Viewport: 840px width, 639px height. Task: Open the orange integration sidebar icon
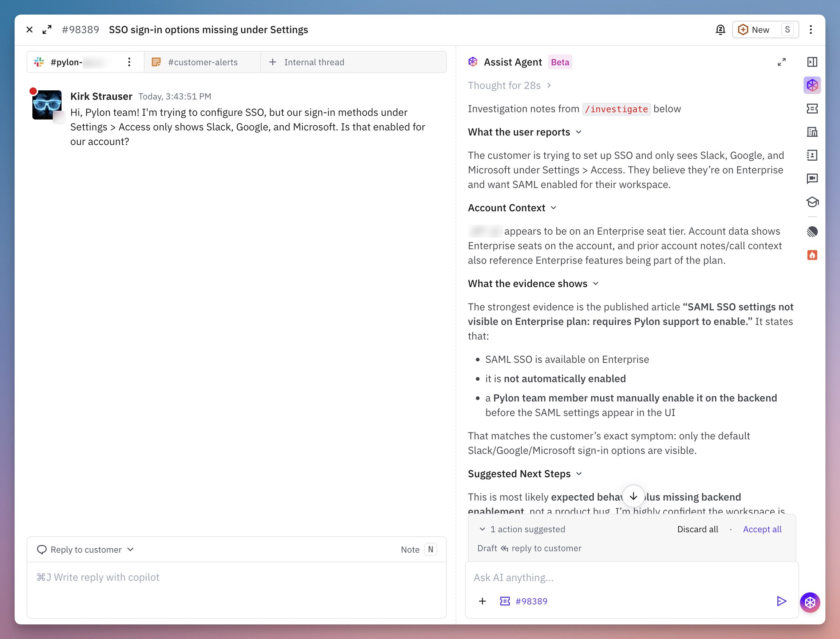(x=812, y=255)
